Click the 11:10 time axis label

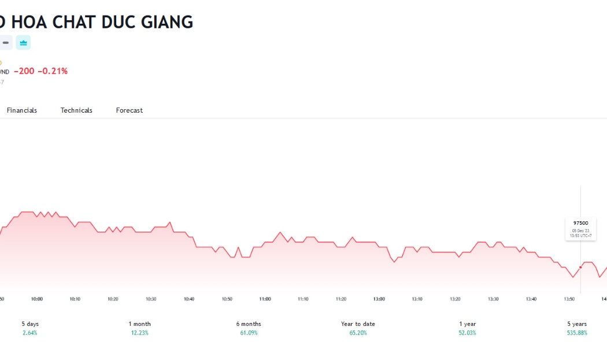303,299
